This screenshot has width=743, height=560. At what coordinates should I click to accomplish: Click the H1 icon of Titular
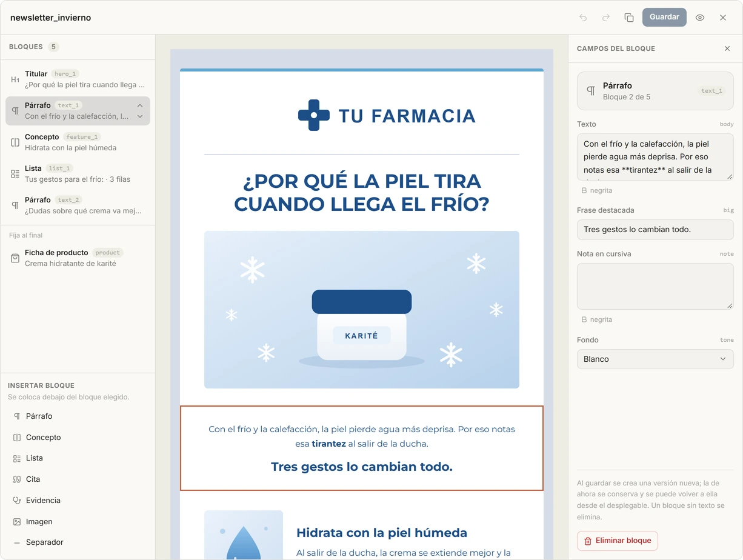click(15, 79)
